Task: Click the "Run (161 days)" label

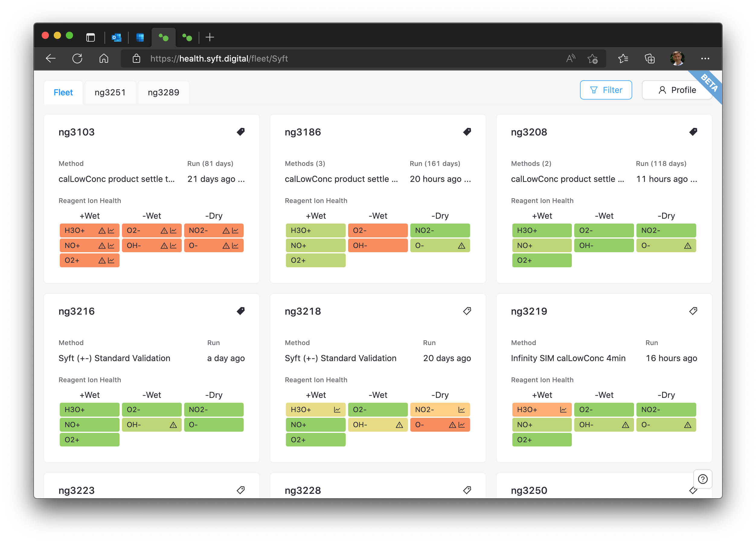Action: click(435, 164)
